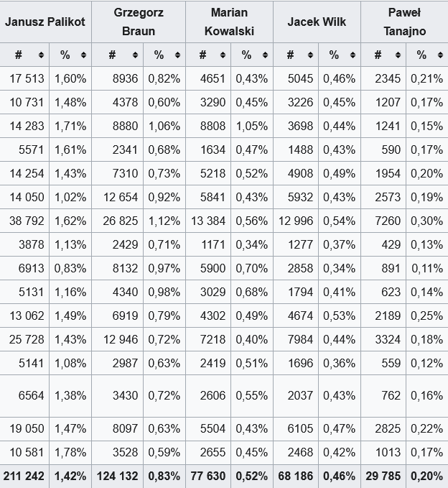Click the Janusz Palikot column header
448x488 pixels.
[x=45, y=22]
